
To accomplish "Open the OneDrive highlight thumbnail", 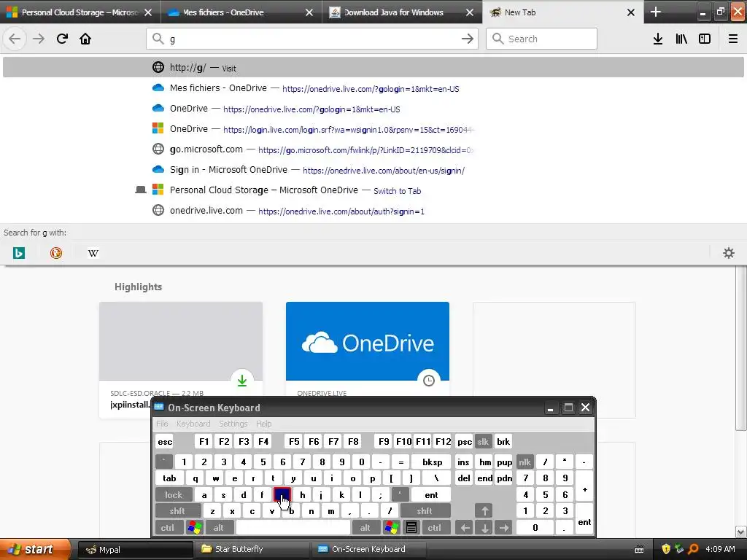I will 368,341.
